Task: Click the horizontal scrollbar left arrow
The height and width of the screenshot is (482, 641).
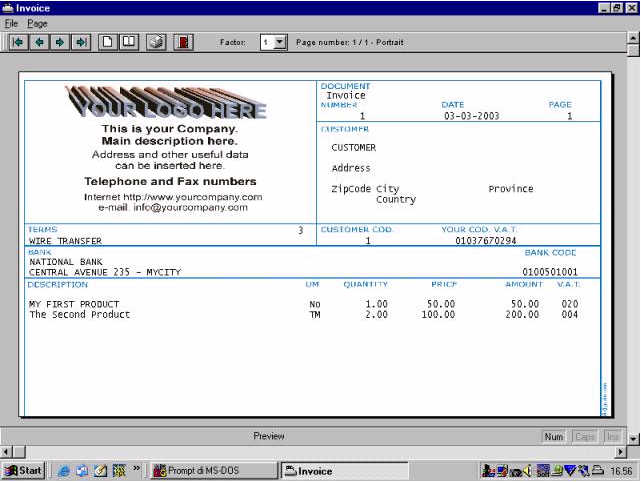Action: 6,452
